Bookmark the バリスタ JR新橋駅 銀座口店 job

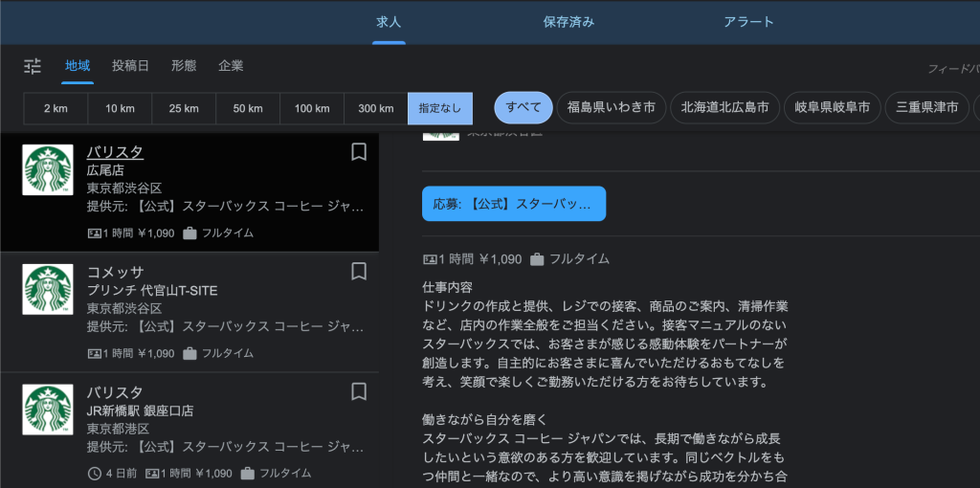[359, 391]
